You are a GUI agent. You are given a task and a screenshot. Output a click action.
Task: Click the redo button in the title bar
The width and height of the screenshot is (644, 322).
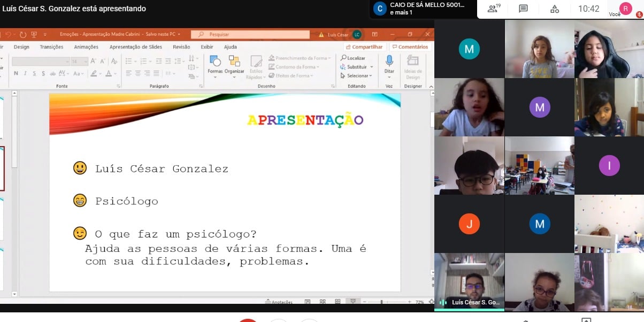point(22,34)
